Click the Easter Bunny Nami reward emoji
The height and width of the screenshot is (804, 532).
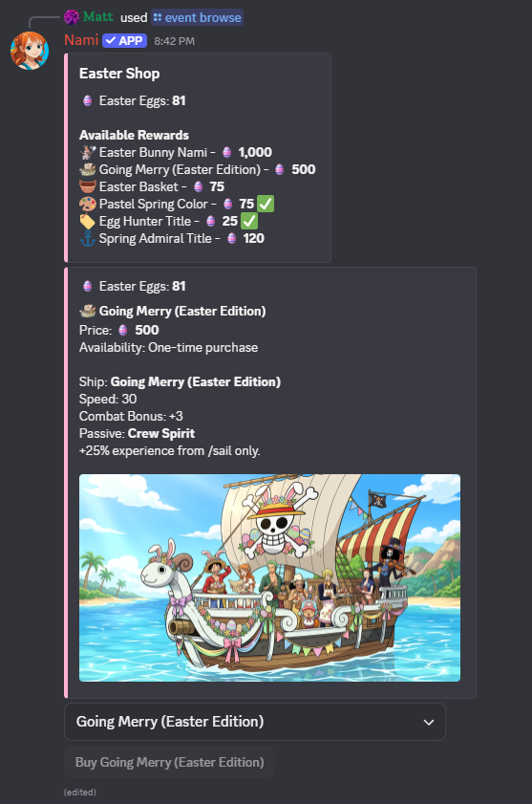[x=88, y=152]
